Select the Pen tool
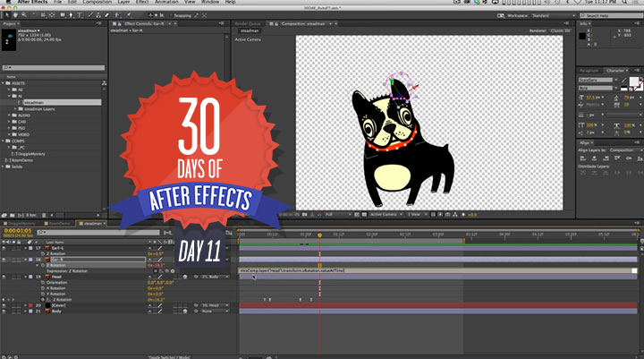This screenshot has height=359, width=644. click(x=71, y=15)
